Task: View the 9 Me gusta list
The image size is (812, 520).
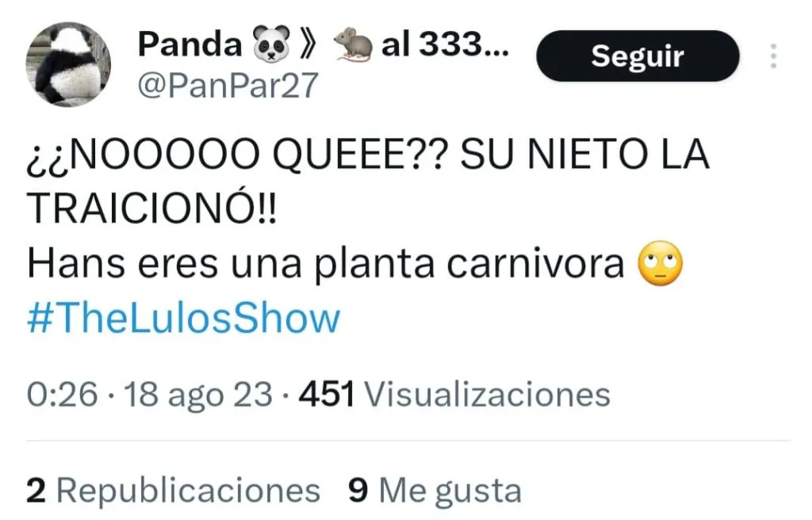Action: click(435, 490)
